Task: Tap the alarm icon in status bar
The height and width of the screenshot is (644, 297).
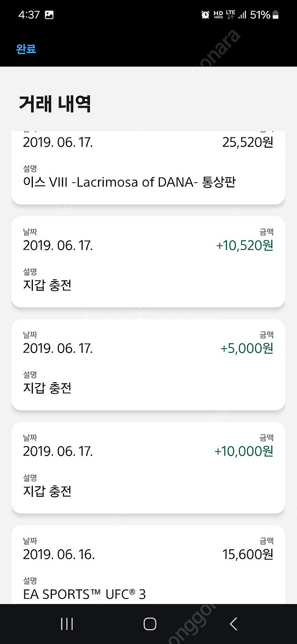Action: tap(205, 15)
